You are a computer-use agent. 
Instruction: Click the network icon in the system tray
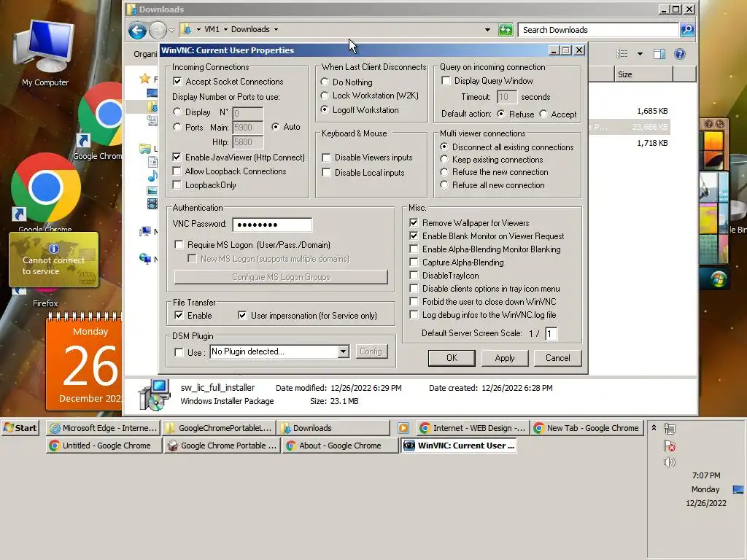coord(670,429)
